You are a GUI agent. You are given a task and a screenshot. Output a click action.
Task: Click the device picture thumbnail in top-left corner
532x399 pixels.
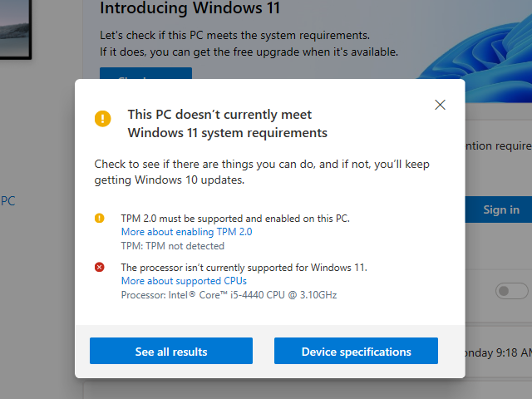tap(16, 29)
